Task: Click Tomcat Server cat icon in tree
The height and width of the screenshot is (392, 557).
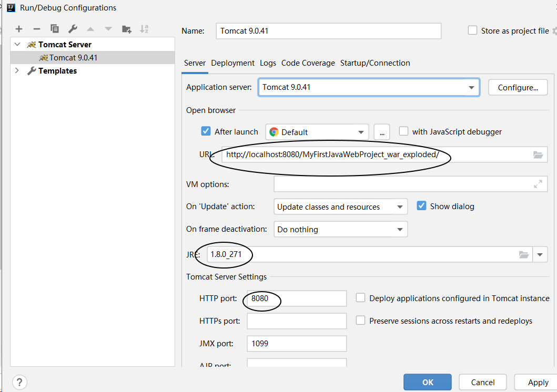Action: point(32,45)
